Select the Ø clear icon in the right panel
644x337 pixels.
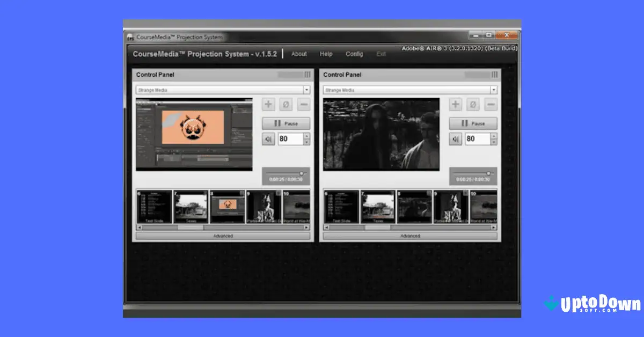[473, 104]
